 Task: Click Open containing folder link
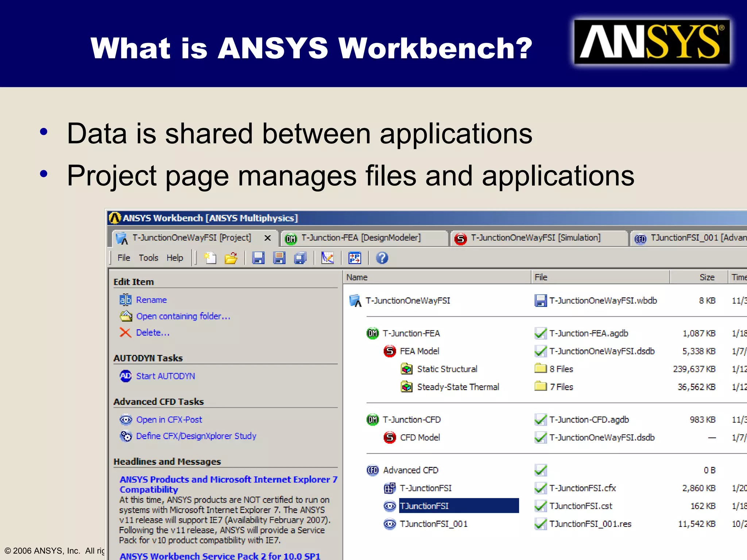(x=183, y=316)
